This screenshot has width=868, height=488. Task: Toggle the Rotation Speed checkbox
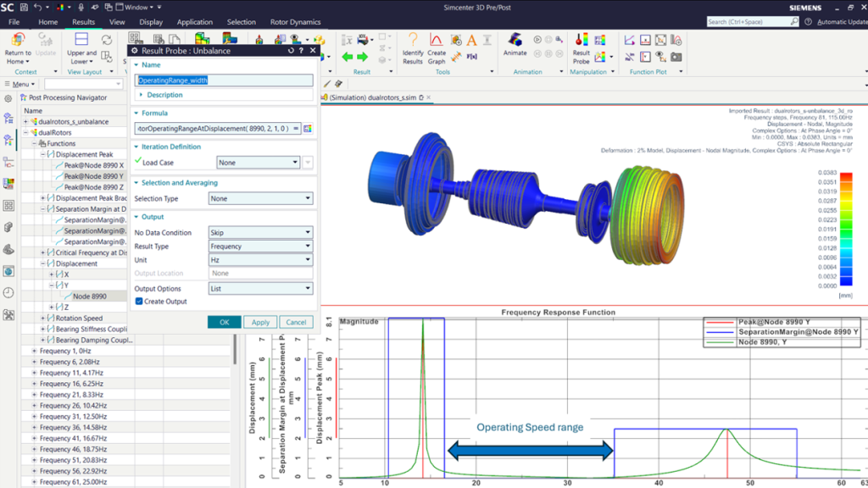[51, 319]
